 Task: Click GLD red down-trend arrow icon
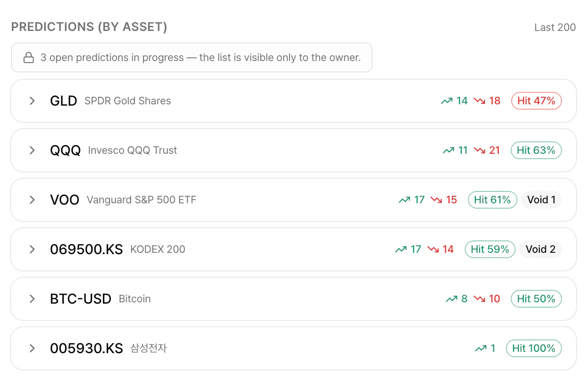pos(479,101)
